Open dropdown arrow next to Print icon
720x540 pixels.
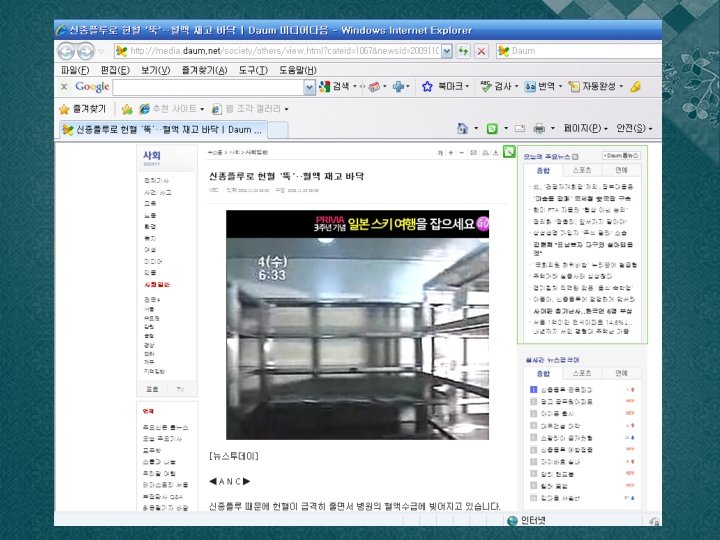[x=553, y=129]
